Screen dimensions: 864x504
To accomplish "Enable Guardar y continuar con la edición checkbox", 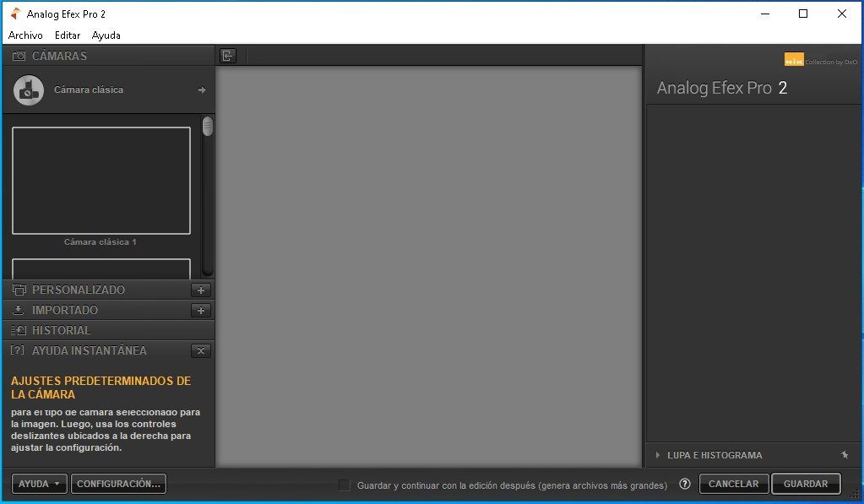I will pyautogui.click(x=345, y=485).
